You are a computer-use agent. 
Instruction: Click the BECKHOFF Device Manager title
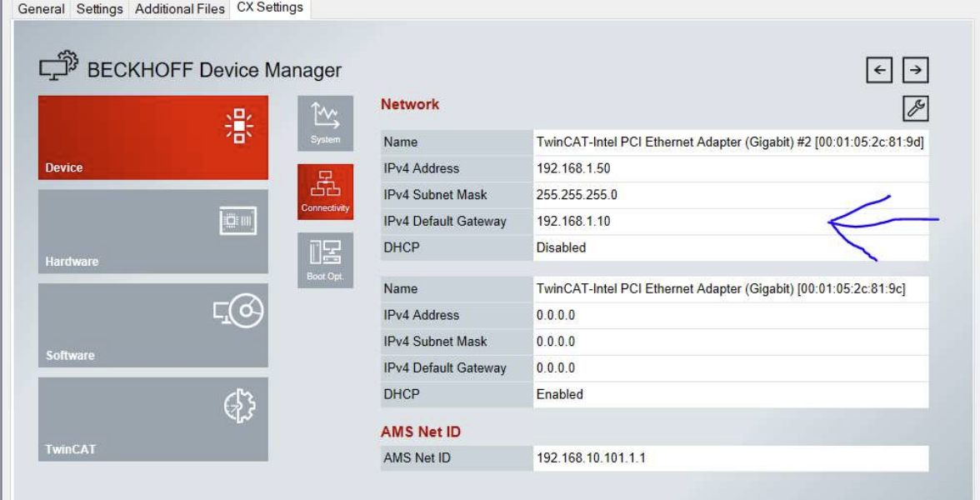pyautogui.click(x=214, y=70)
